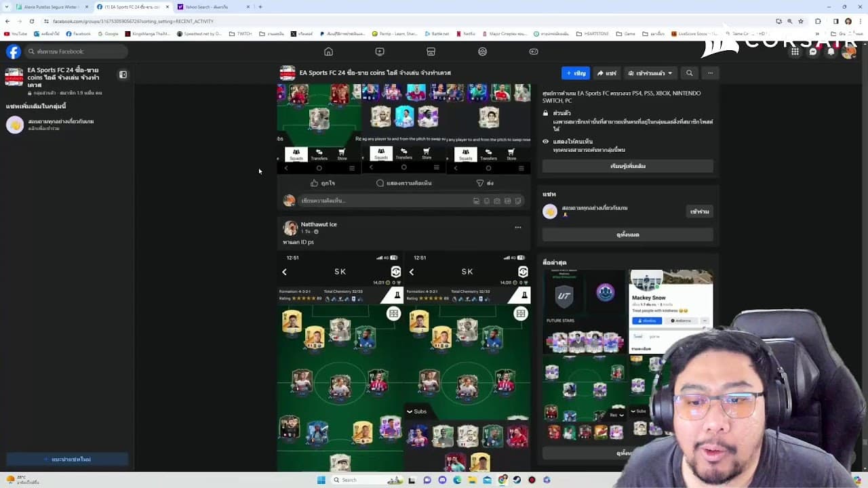Viewport: 868px width, 488px height.
Task: Click the browser address bar URL
Action: point(133,21)
